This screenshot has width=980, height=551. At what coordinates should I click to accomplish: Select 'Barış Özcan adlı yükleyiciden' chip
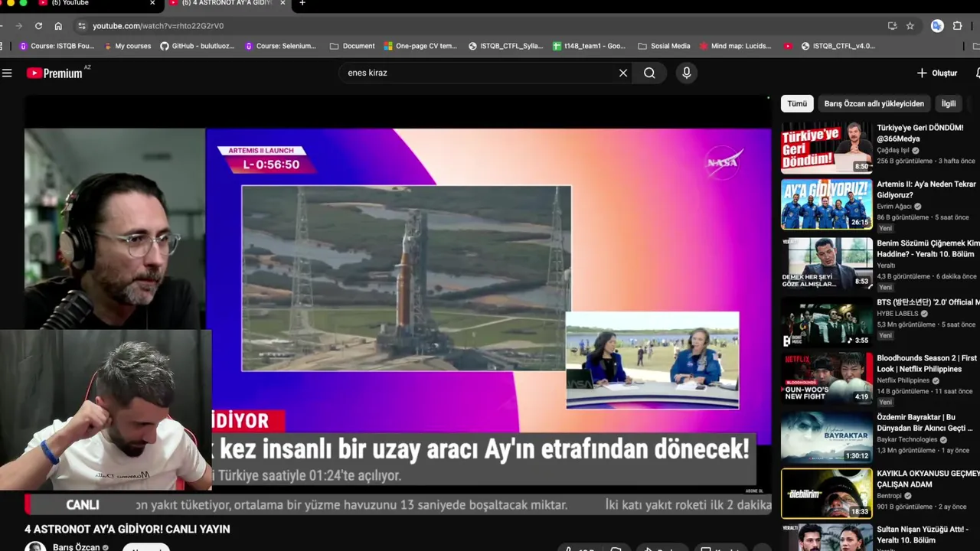(x=874, y=103)
